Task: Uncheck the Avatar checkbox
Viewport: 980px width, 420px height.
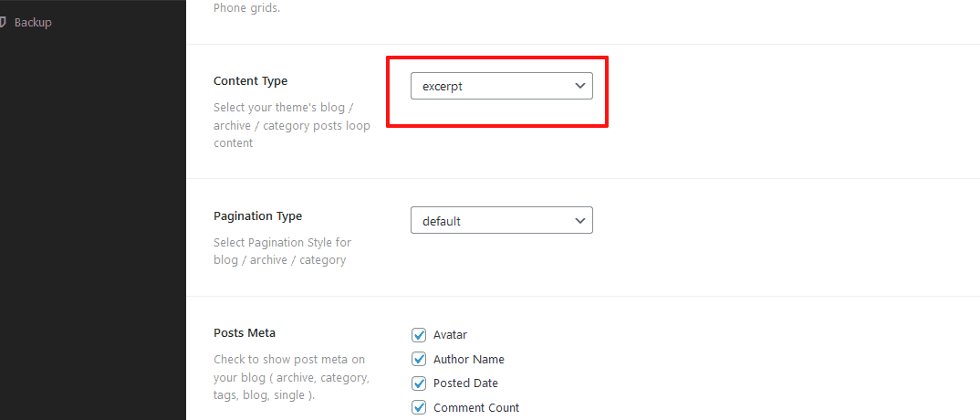Action: [420, 335]
